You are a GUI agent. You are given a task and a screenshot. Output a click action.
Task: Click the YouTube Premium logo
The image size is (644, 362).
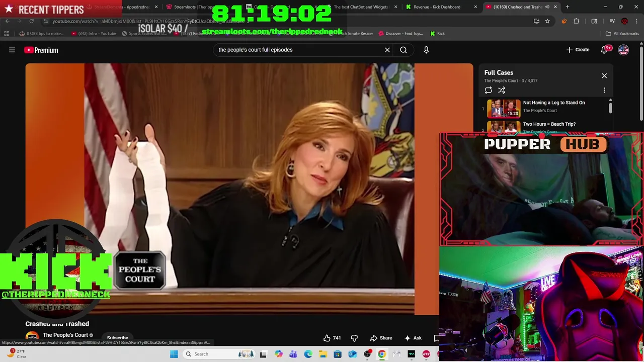pyautogui.click(x=41, y=50)
